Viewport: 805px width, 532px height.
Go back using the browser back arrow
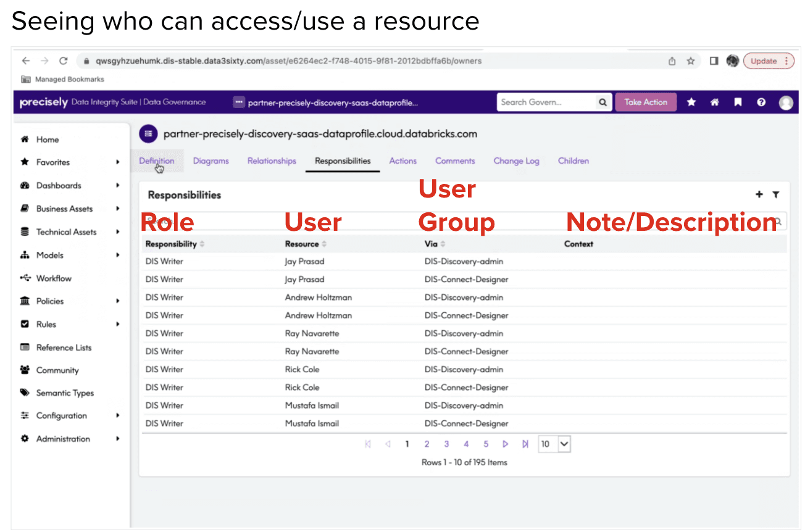[25, 61]
